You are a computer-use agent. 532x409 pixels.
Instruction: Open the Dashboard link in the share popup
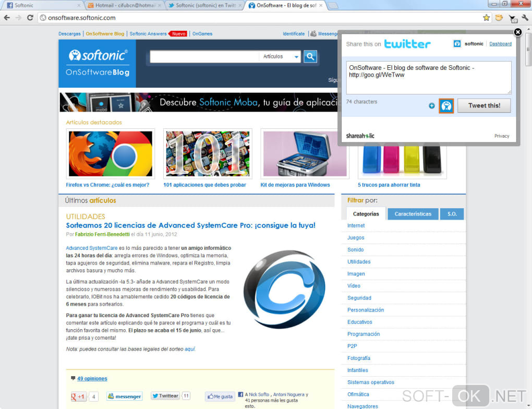point(500,44)
